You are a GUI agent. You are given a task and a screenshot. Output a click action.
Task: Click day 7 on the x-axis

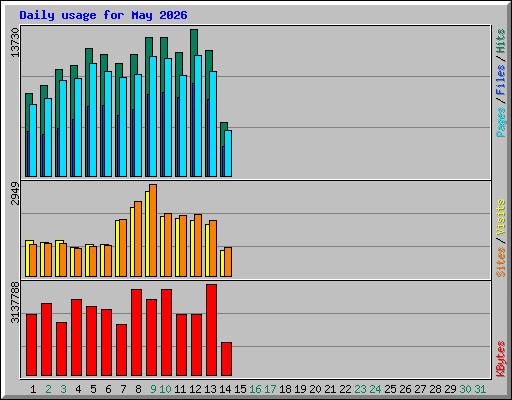123,389
